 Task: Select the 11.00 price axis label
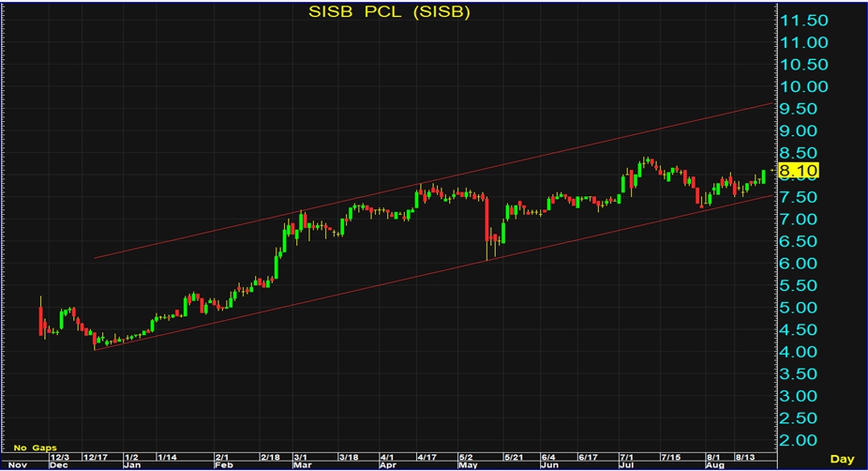803,42
